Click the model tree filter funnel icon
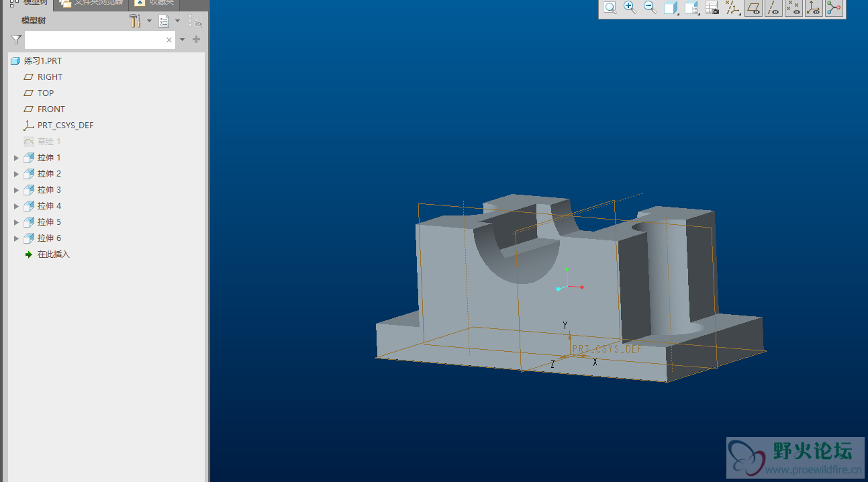The image size is (868, 482). click(16, 40)
